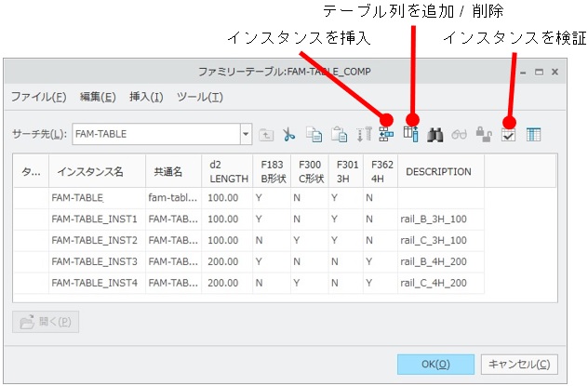Select the d2 LENGTH column header
The width and height of the screenshot is (588, 386).
coord(227,171)
